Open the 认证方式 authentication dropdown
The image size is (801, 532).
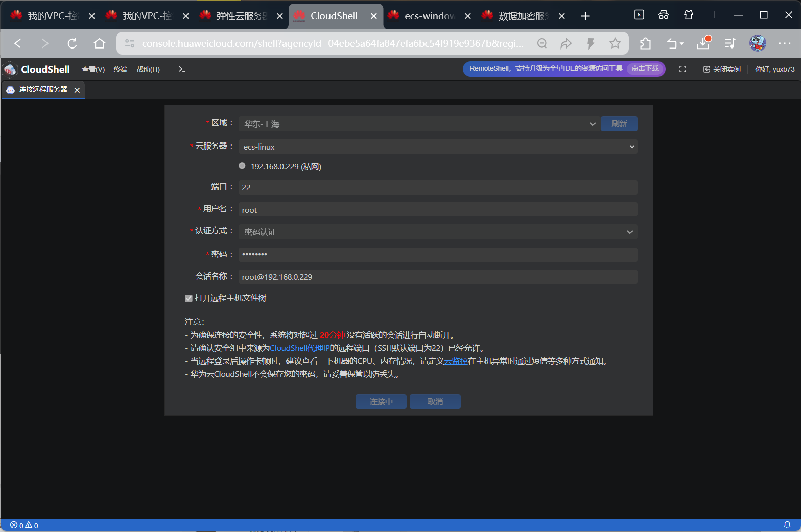tap(438, 232)
